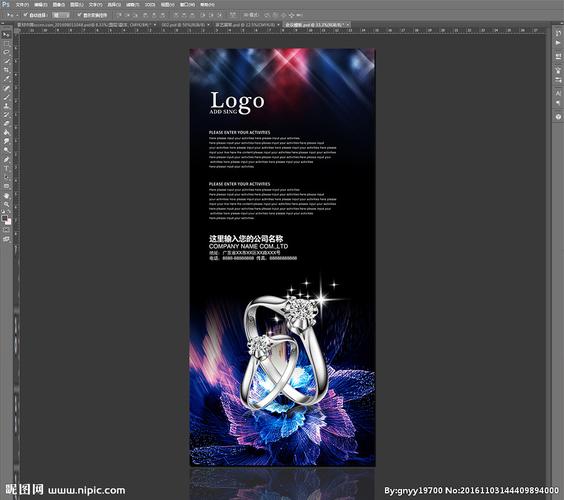The height and width of the screenshot is (500, 564).
Task: Open the 图层 (Layer) menu
Action: pyautogui.click(x=77, y=4)
